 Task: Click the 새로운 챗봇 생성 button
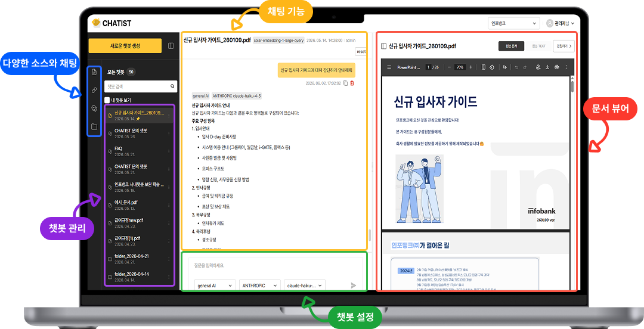(125, 46)
